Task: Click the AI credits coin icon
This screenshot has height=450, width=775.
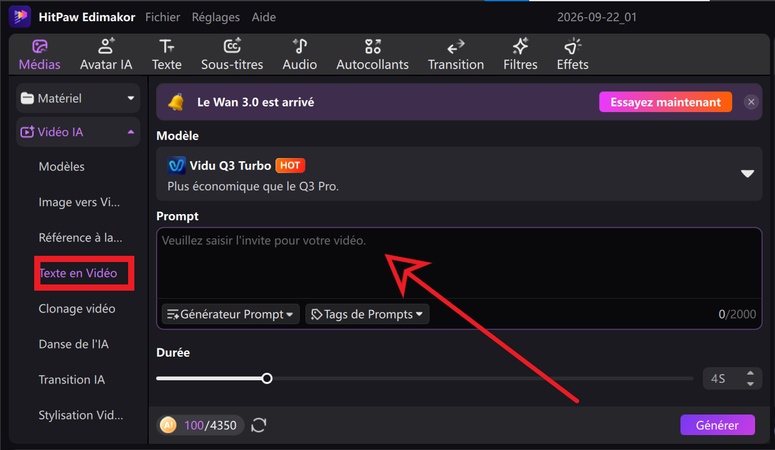Action: click(168, 425)
